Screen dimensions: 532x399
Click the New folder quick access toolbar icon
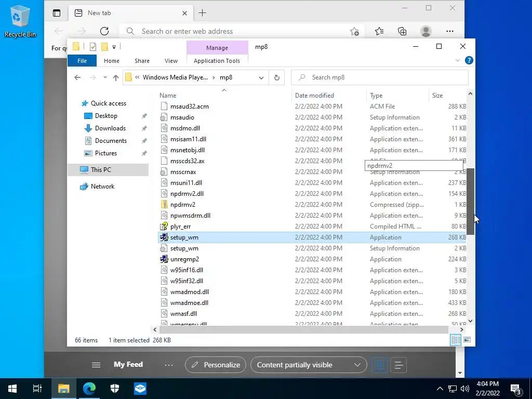click(x=104, y=47)
